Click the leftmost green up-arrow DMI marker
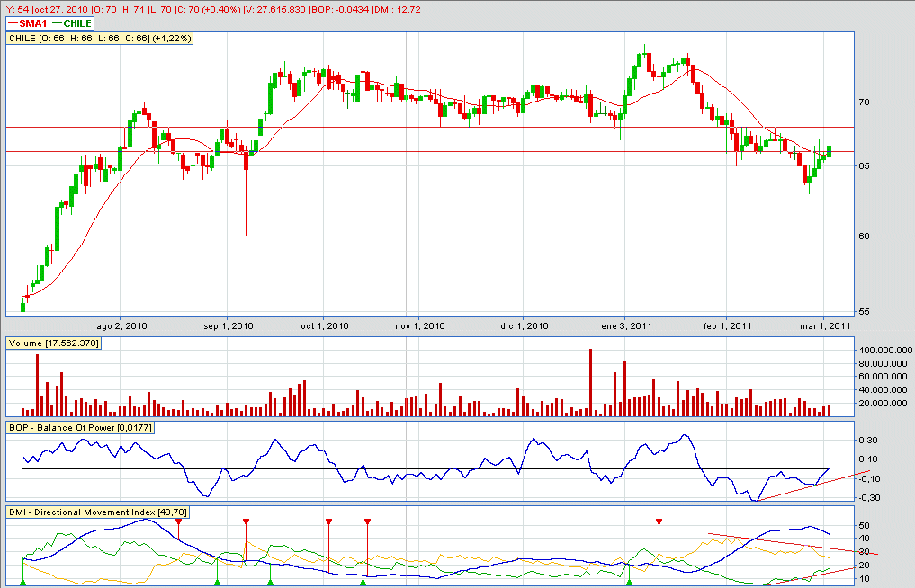This screenshot has width=915, height=588. (x=23, y=584)
